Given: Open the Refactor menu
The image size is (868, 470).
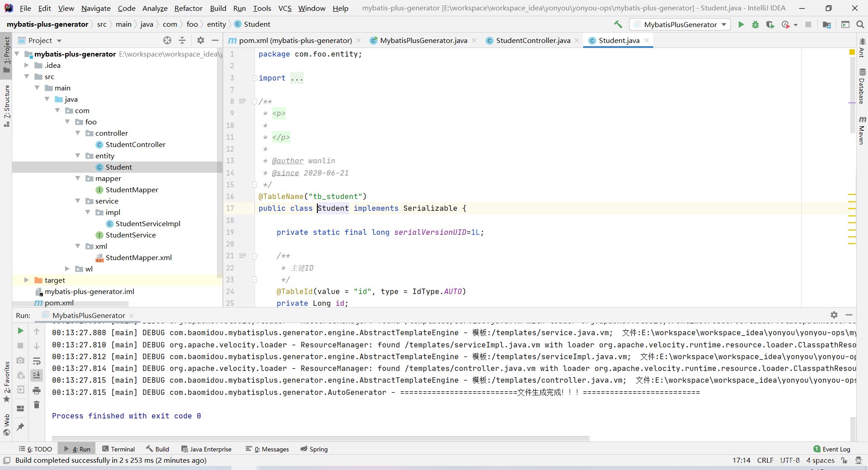Looking at the screenshot, I should [x=188, y=8].
